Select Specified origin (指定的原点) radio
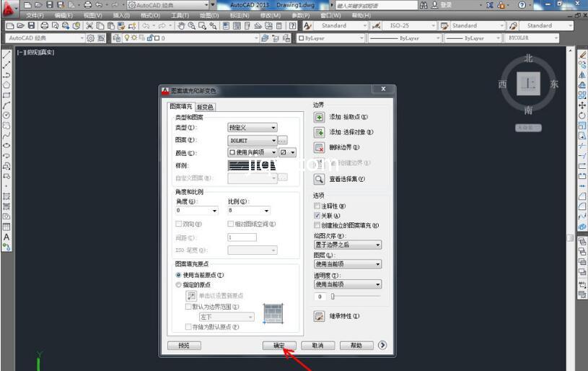Viewport: 588px width, 371px height. (179, 284)
